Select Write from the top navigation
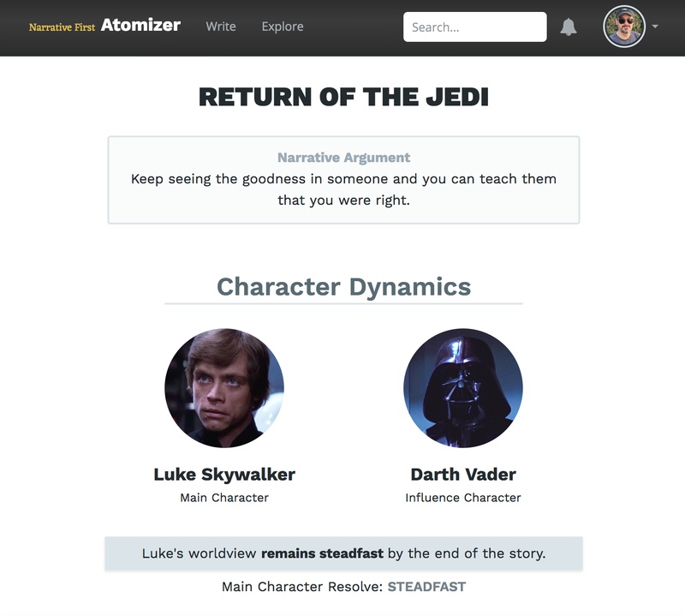This screenshot has width=685, height=616. point(220,27)
